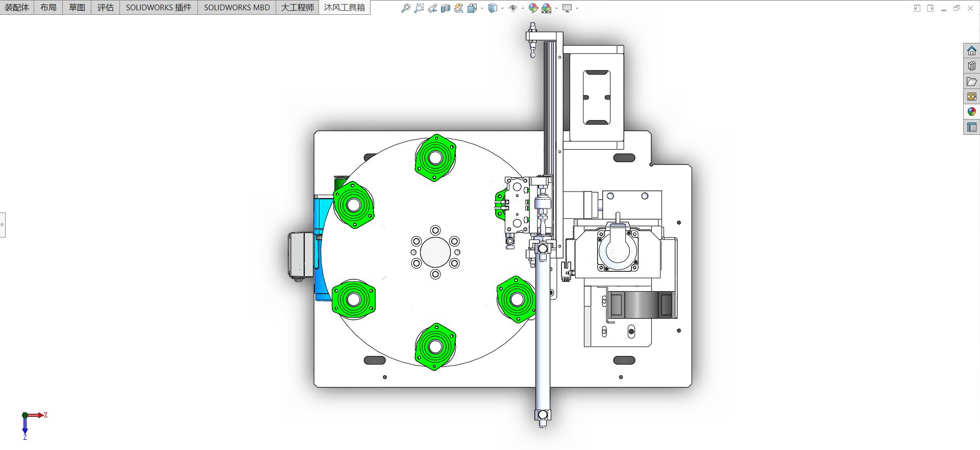
Task: Click the Previous View icon
Action: click(x=432, y=8)
